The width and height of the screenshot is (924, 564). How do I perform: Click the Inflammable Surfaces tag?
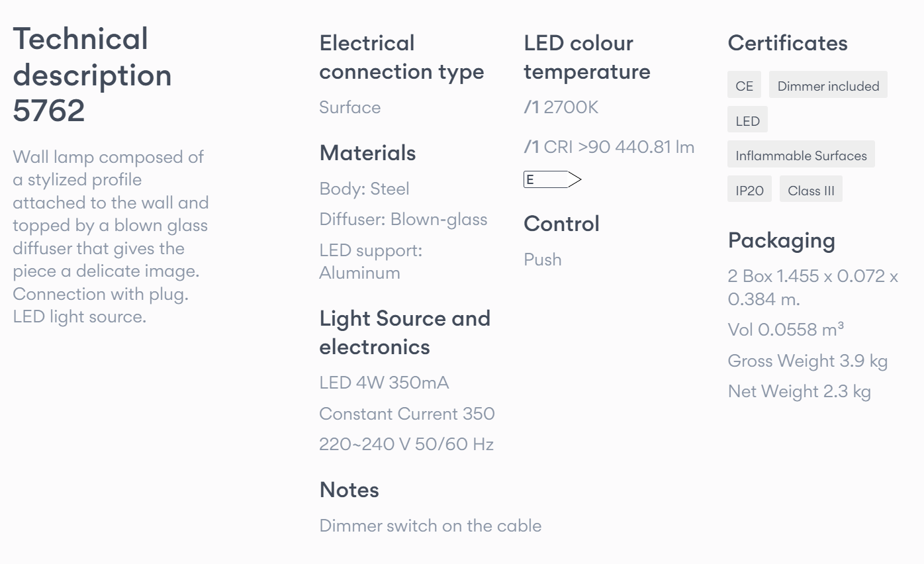(801, 155)
